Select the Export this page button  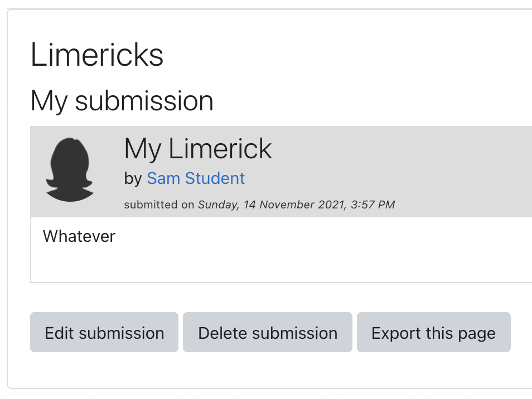pos(434,332)
